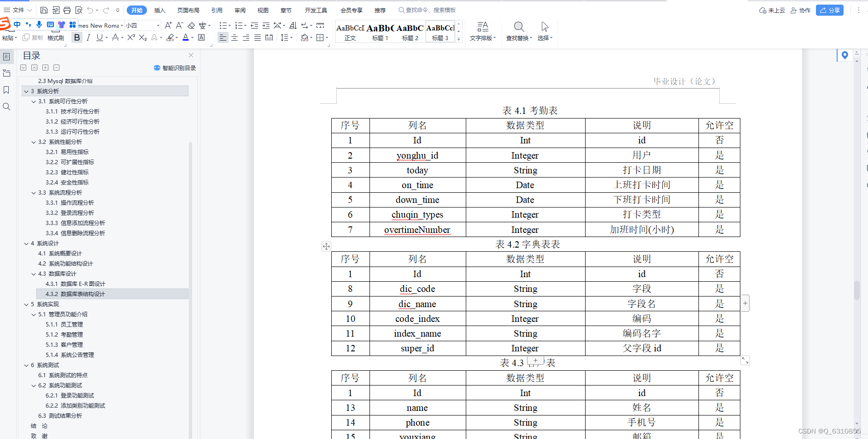Apply 标题 1 heading style
This screenshot has height=439, width=868.
(380, 32)
